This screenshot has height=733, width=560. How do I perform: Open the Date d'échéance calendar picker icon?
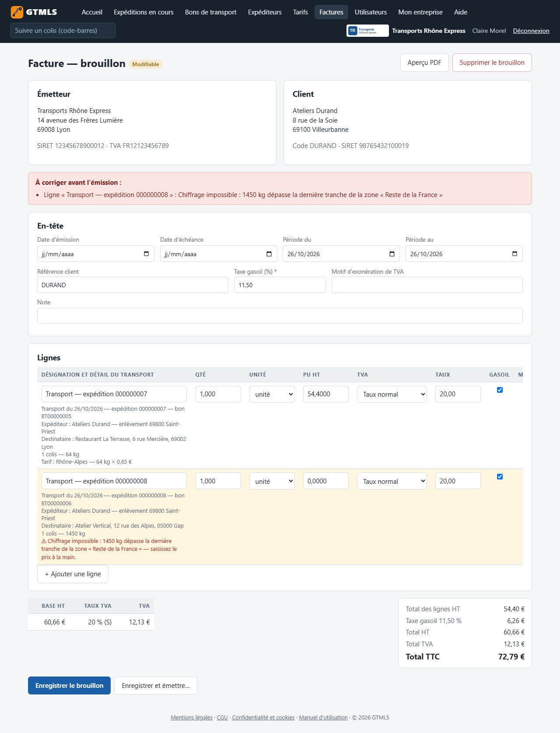[x=269, y=254]
